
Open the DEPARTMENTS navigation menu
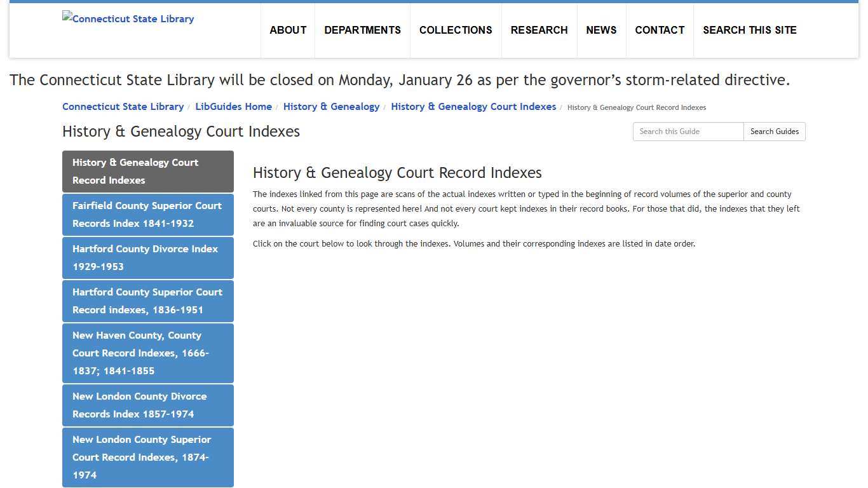(362, 30)
